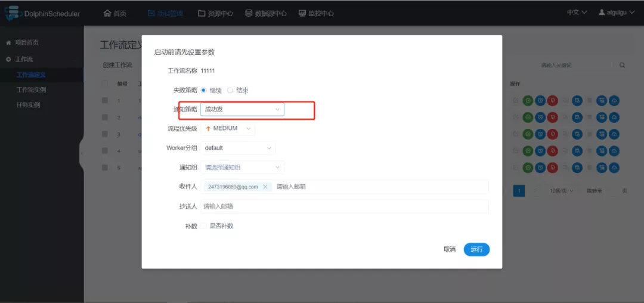Click the green start icon in row 1

(x=528, y=101)
